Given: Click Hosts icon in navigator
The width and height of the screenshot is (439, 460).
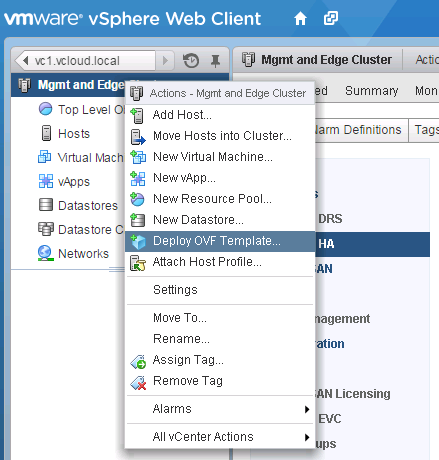Looking at the screenshot, I should (46, 133).
